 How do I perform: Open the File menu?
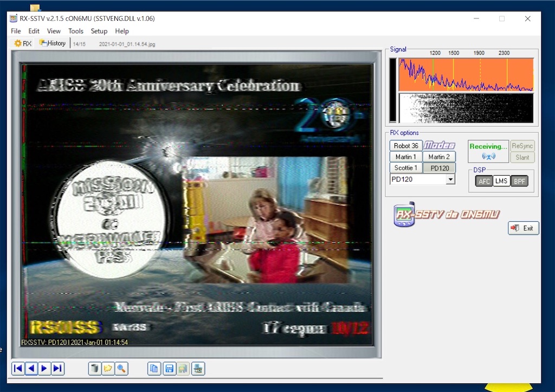[x=16, y=31]
